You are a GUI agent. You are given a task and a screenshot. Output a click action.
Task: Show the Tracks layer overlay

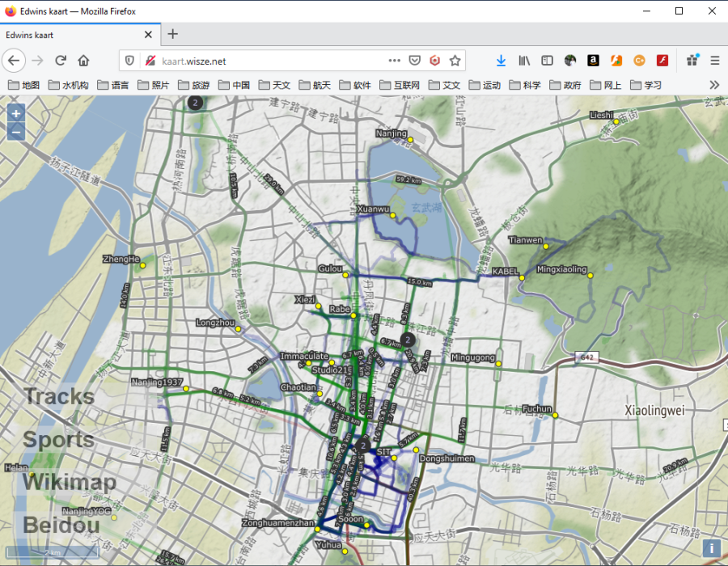click(59, 397)
